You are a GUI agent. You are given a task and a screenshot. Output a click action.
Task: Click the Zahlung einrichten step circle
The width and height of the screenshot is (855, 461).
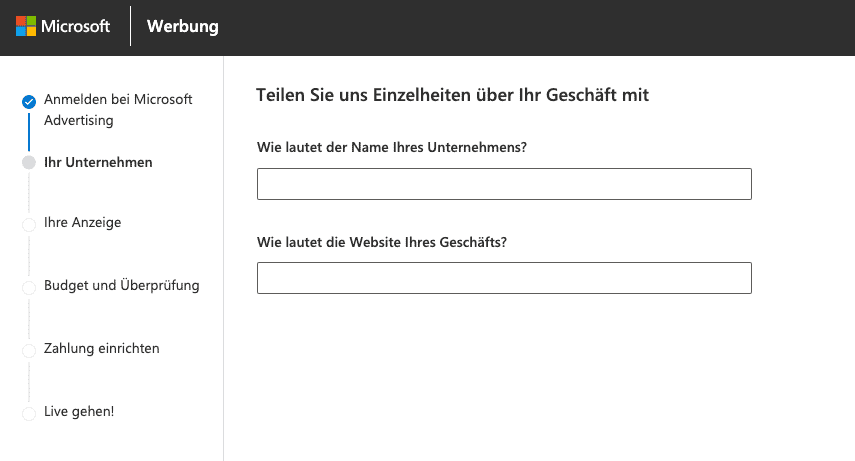pos(29,351)
